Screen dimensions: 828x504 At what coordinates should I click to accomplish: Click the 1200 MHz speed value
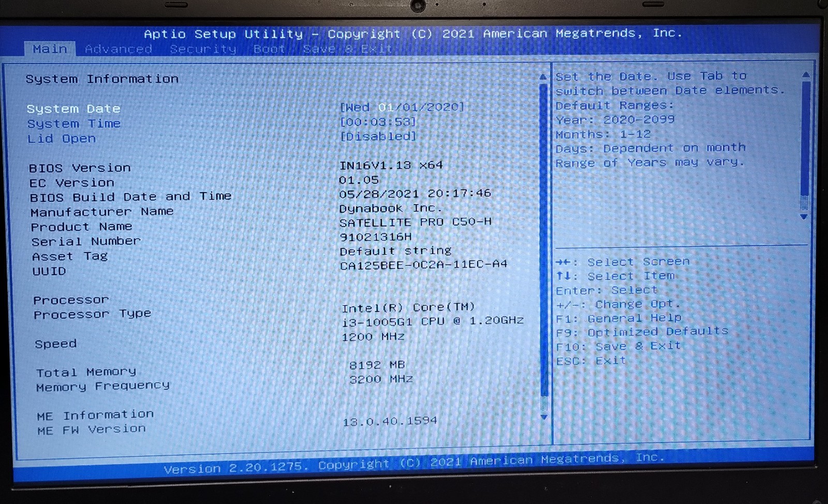373,337
